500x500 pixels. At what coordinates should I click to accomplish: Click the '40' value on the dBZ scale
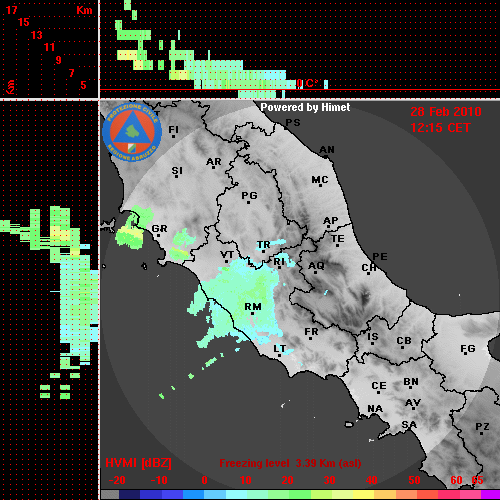pyautogui.click(x=371, y=480)
